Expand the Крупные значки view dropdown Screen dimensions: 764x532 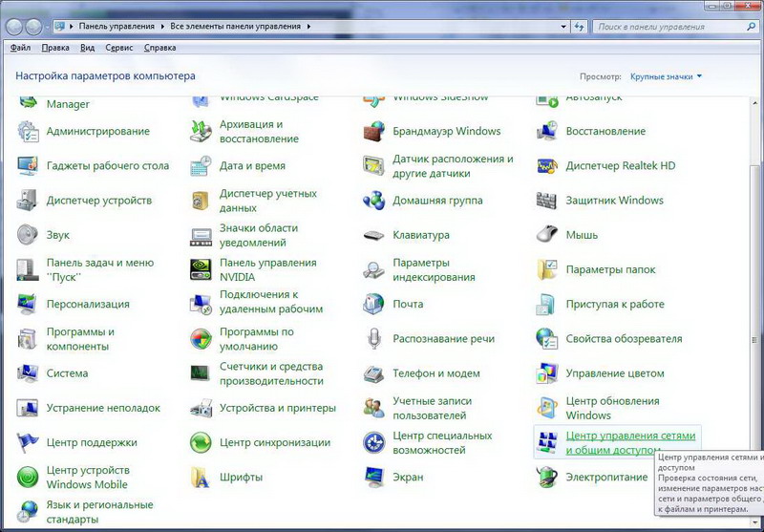(666, 76)
